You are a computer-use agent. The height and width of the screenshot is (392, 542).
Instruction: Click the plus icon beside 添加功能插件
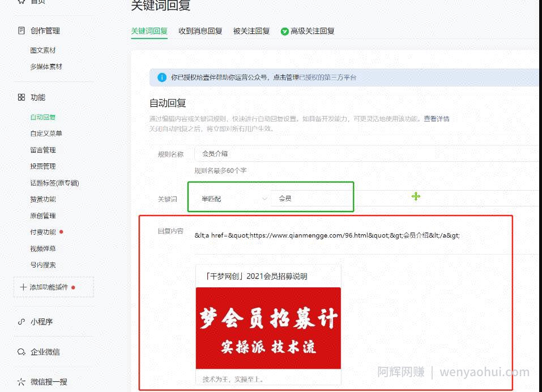pyautogui.click(x=23, y=287)
